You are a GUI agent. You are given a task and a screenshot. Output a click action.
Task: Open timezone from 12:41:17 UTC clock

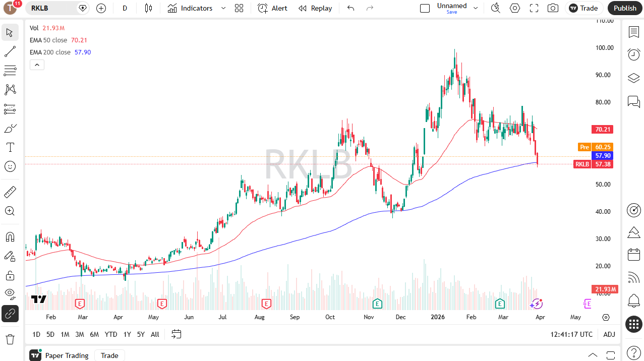(x=571, y=334)
